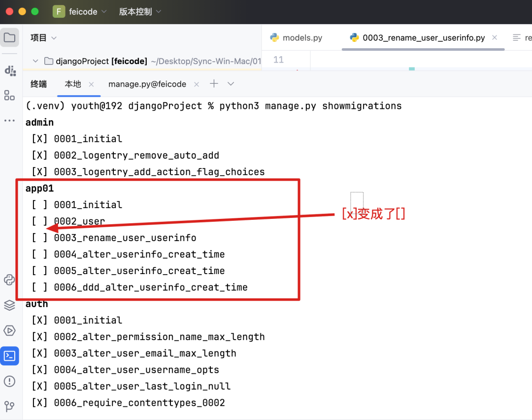Click editor line number 11
The width and height of the screenshot is (532, 420).
278,60
